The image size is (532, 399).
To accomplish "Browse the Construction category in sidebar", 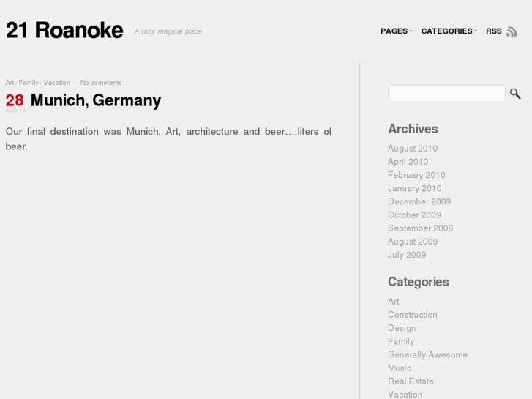I will (x=413, y=315).
